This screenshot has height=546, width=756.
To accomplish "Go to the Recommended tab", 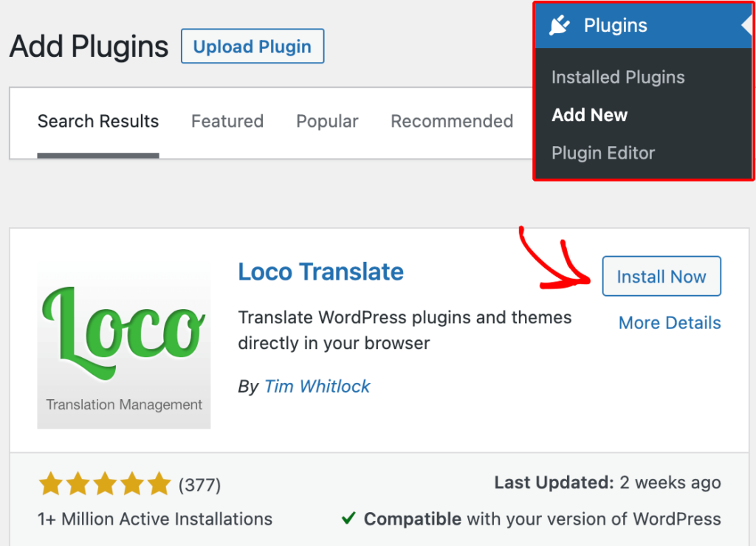I will click(x=452, y=122).
